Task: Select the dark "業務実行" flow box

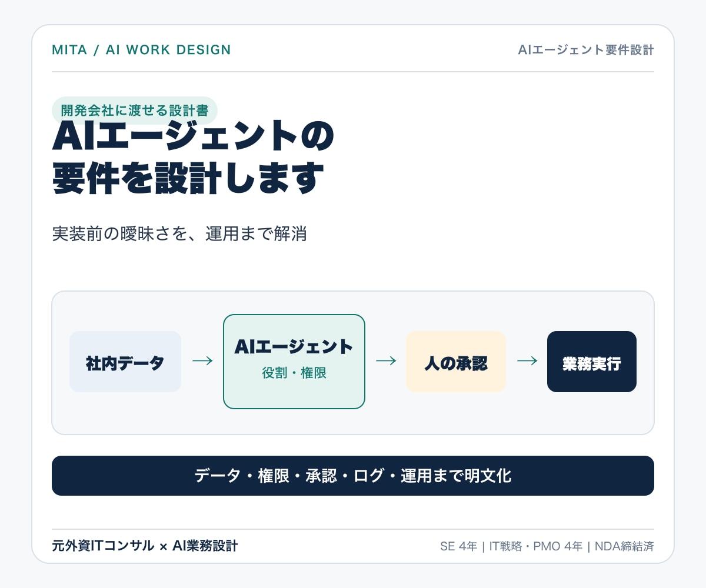Action: (x=592, y=362)
